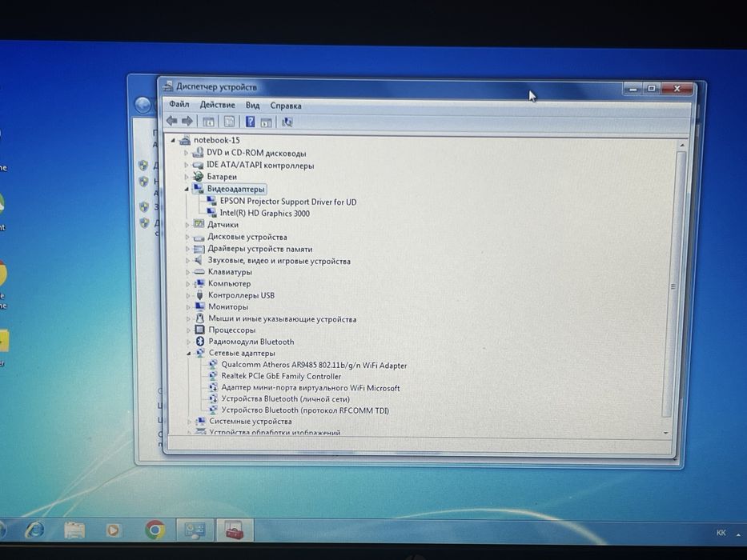Click the blue Help question-mark toolbar icon
Image resolution: width=747 pixels, height=560 pixels.
tap(250, 122)
